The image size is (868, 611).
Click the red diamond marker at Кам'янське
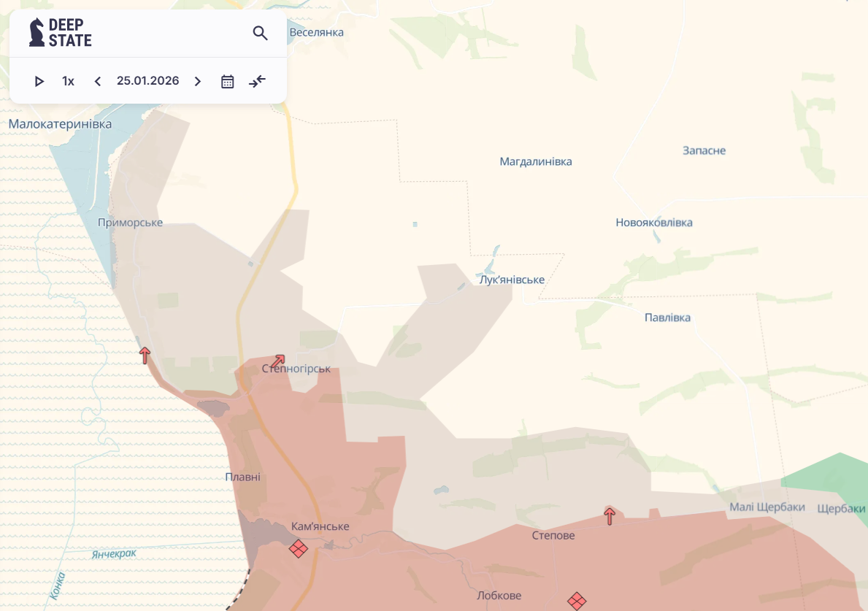298,548
